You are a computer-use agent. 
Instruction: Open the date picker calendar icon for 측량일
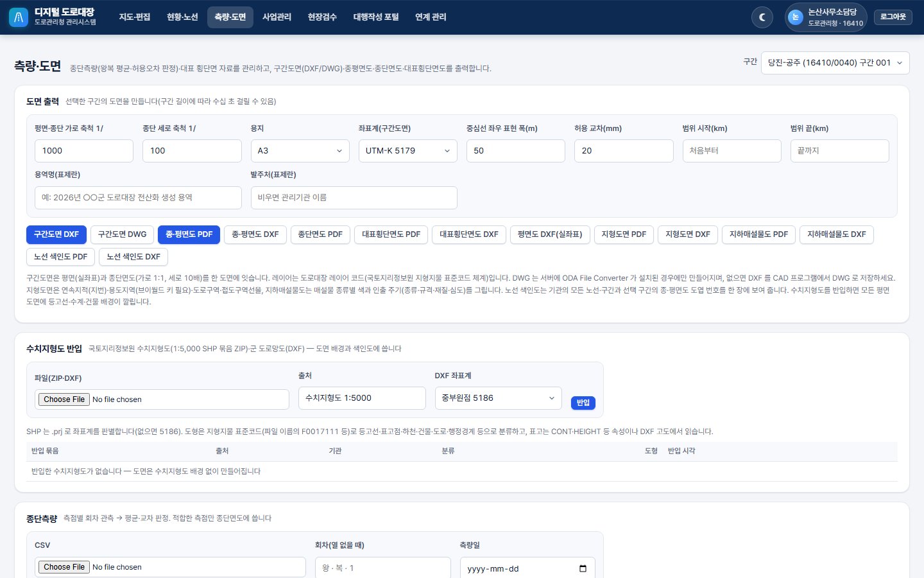coord(583,568)
